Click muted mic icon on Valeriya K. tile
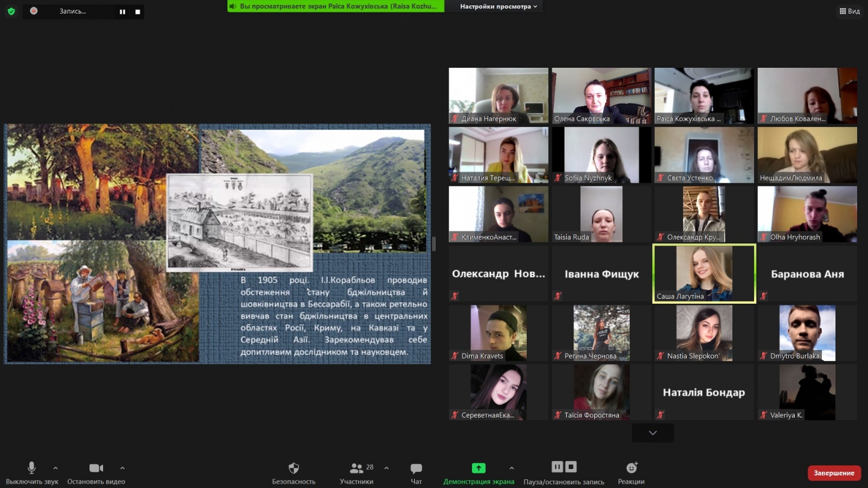Screen dimensions: 868x488 (x=764, y=415)
